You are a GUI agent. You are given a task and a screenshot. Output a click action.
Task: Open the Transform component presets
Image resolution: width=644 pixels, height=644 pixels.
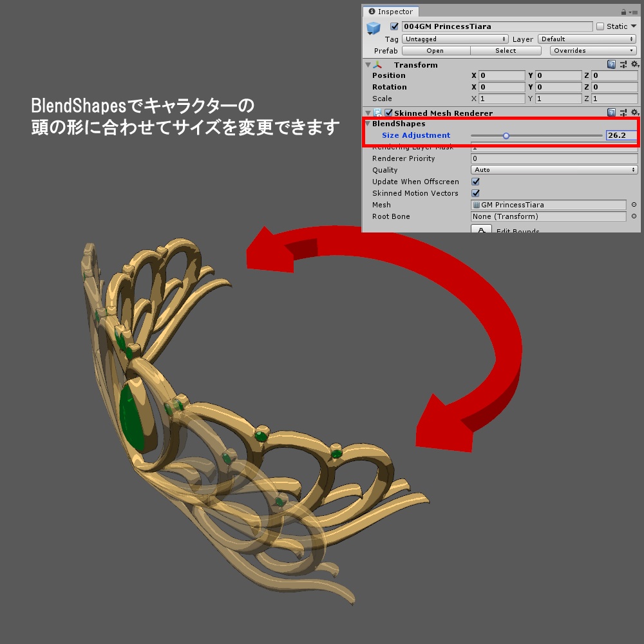click(623, 64)
